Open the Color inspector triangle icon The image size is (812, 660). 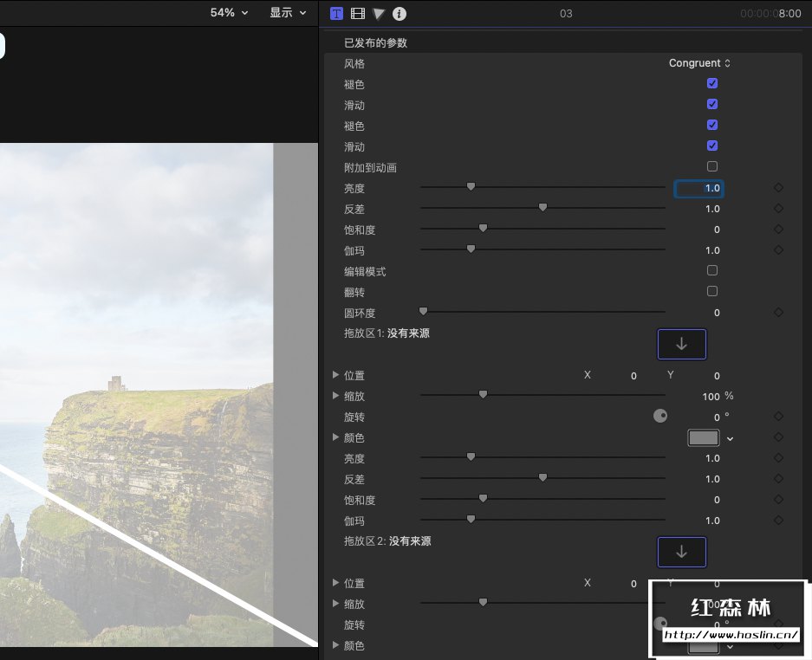tap(378, 13)
